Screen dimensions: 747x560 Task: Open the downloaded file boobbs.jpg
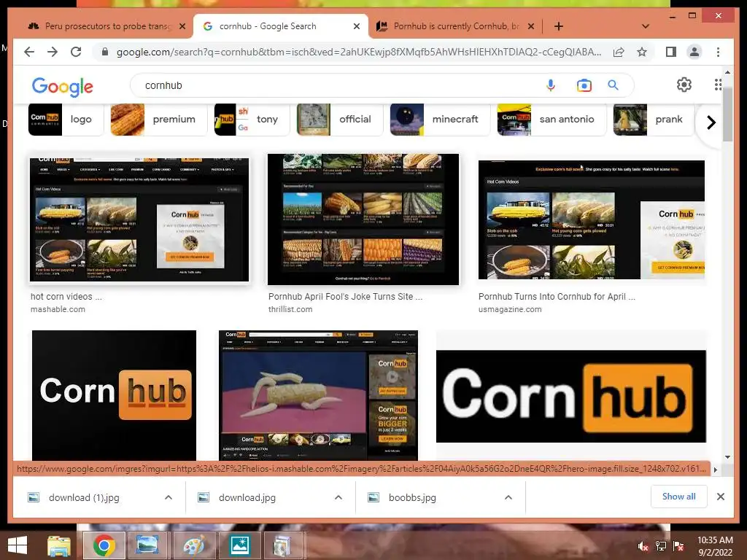[x=412, y=497]
